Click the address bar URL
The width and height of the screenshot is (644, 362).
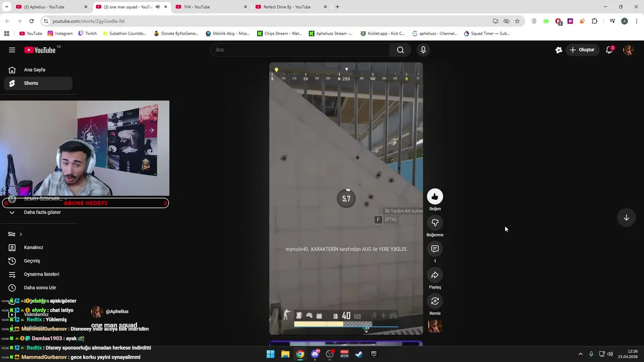click(89, 21)
